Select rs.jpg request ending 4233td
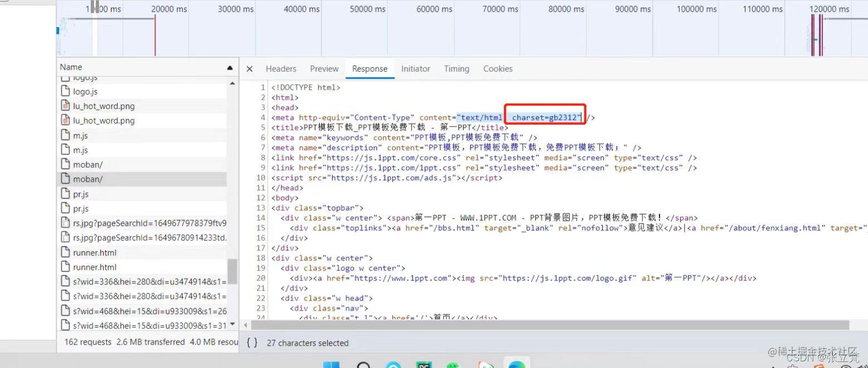 tap(142, 238)
